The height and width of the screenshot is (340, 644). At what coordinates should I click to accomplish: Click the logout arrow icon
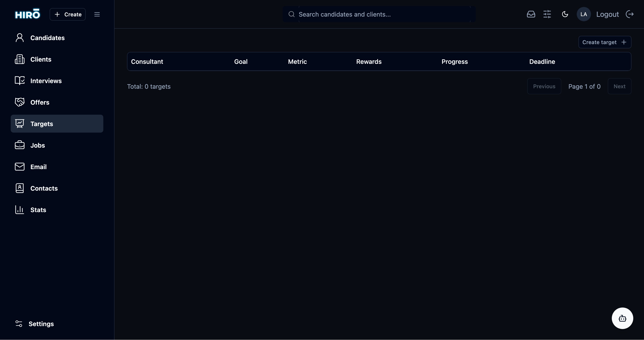tap(629, 14)
